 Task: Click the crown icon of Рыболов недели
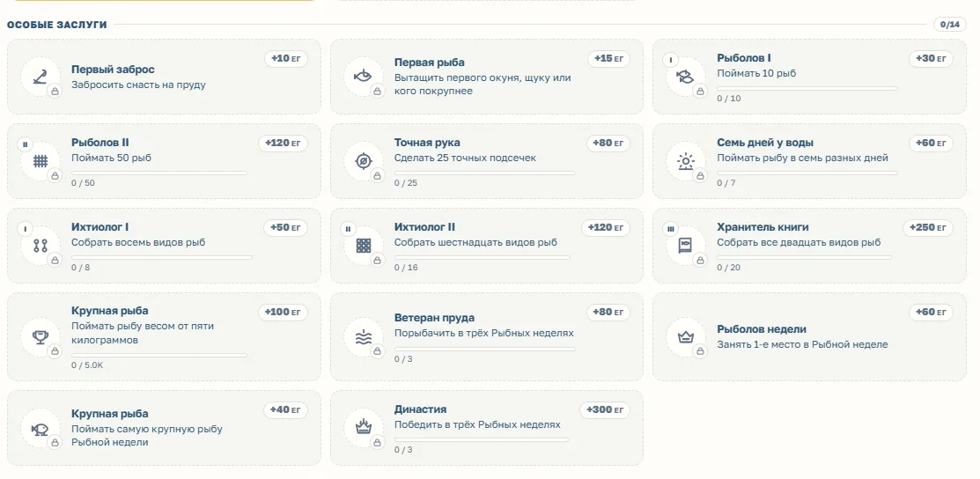685,337
